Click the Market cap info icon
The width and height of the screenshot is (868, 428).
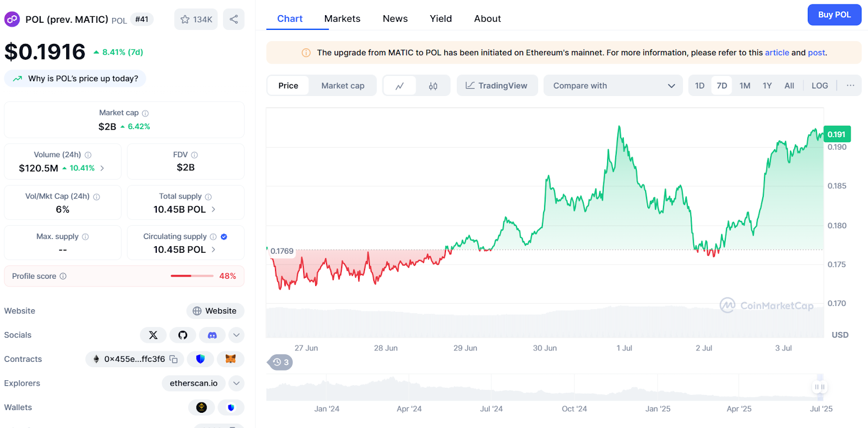click(x=145, y=113)
